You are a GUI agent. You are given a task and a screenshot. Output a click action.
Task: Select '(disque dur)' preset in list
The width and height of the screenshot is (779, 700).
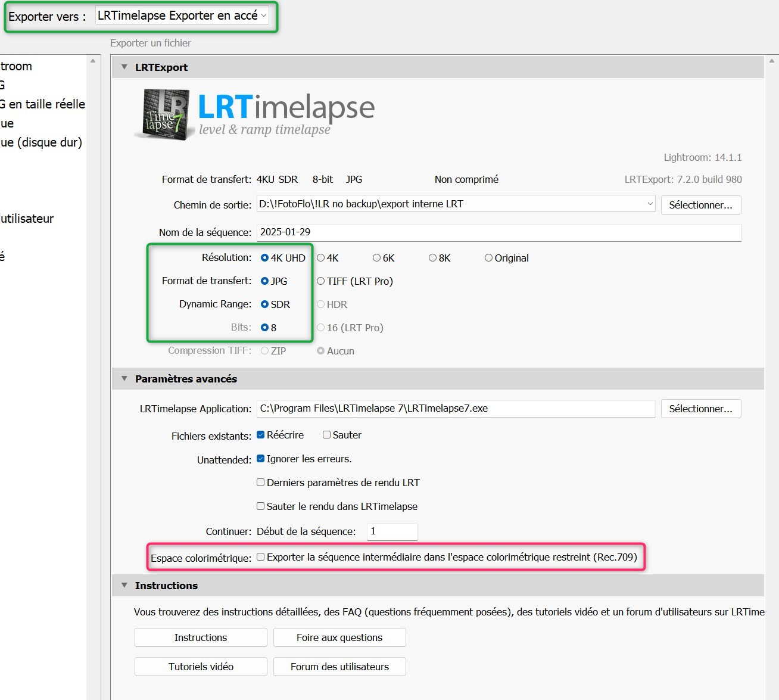(42, 142)
